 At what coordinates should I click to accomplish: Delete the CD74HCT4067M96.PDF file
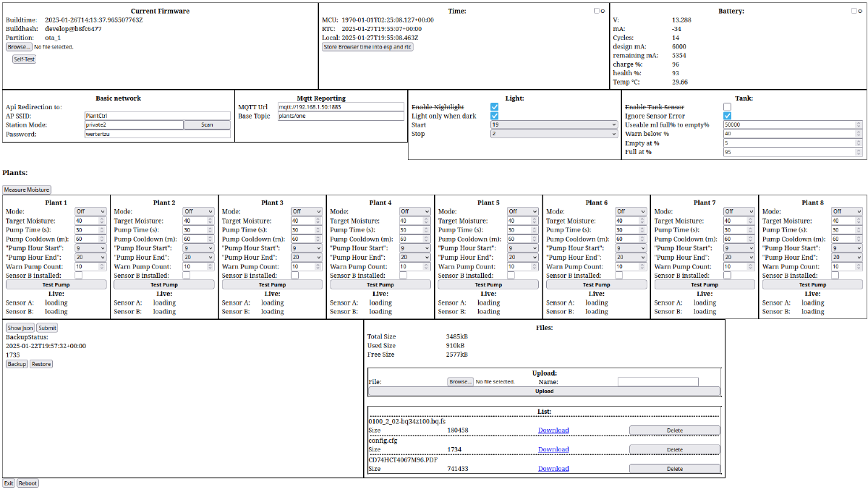pyautogui.click(x=674, y=469)
